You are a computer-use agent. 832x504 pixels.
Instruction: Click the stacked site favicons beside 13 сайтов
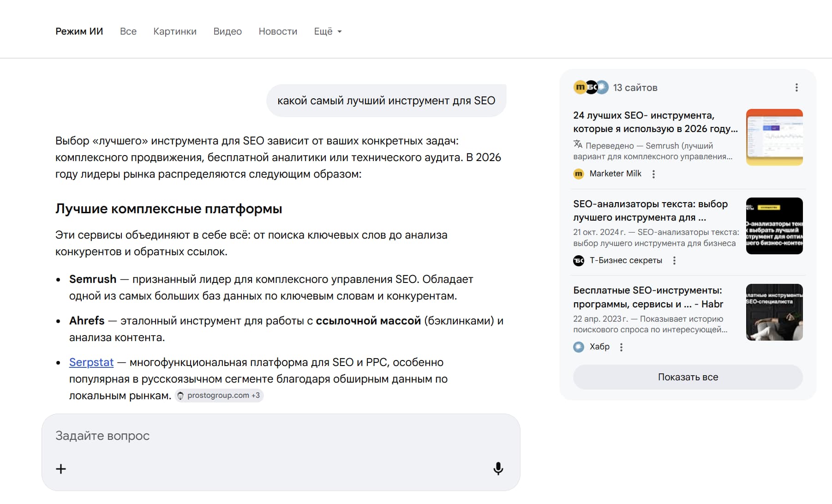[591, 87]
